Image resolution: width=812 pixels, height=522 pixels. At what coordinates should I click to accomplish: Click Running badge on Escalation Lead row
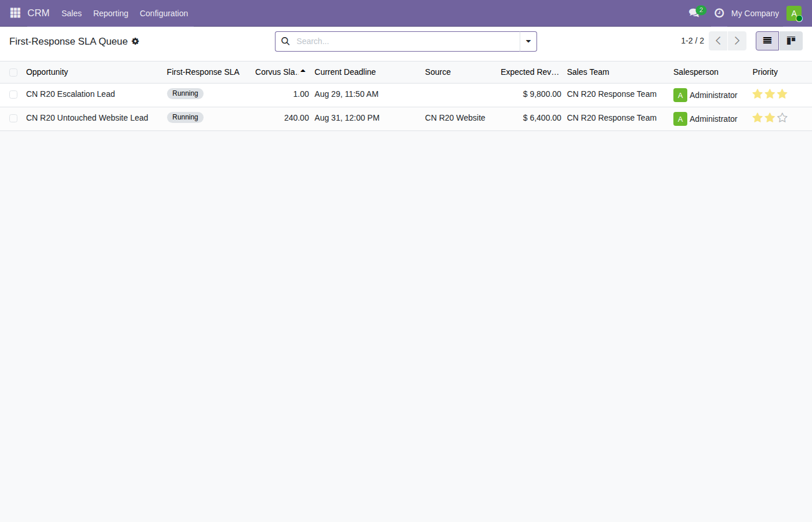185,93
